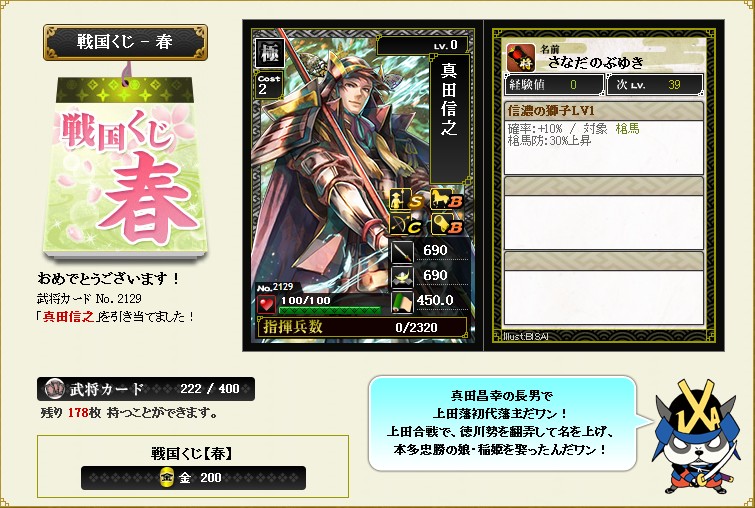Image resolution: width=755 pixels, height=508 pixels.
Task: Click the 戦国くじ－春 title banner
Action: coord(125,42)
